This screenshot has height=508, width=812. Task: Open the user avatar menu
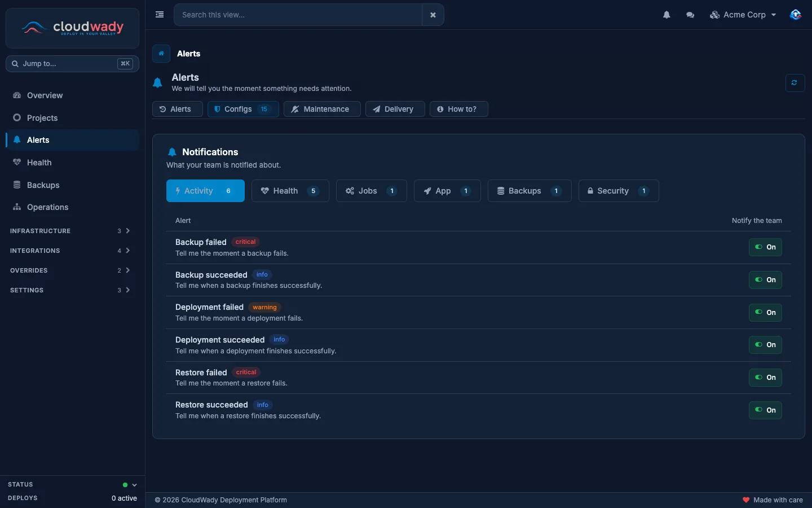tap(795, 15)
